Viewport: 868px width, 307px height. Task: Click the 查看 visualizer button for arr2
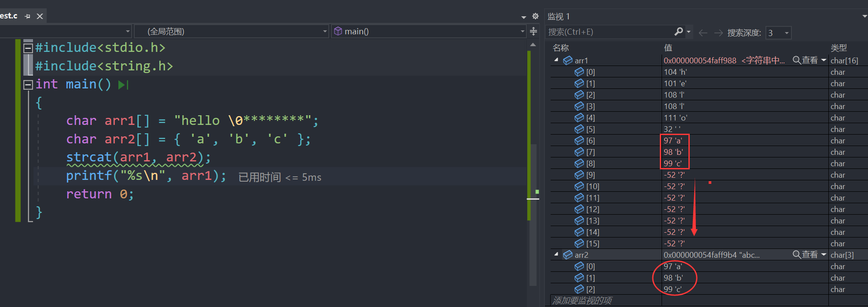tap(805, 255)
